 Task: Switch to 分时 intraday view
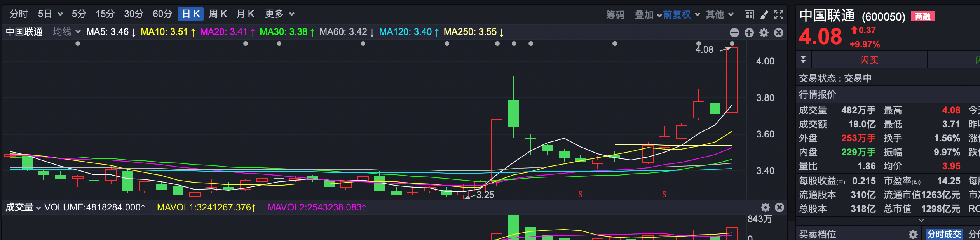pos(19,14)
